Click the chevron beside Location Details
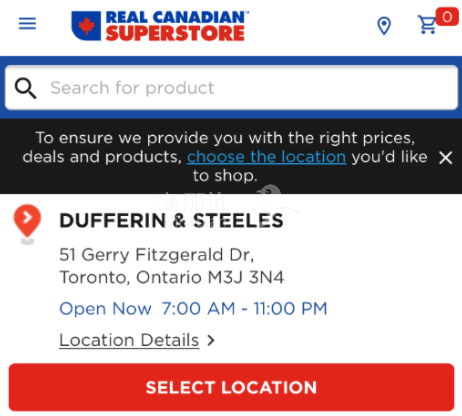The height and width of the screenshot is (416, 462). click(x=211, y=340)
